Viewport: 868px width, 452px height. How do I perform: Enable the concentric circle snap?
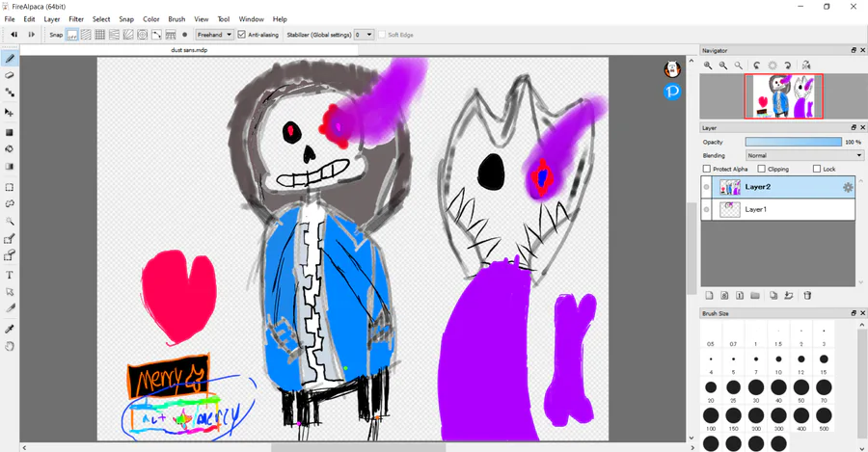pos(143,35)
